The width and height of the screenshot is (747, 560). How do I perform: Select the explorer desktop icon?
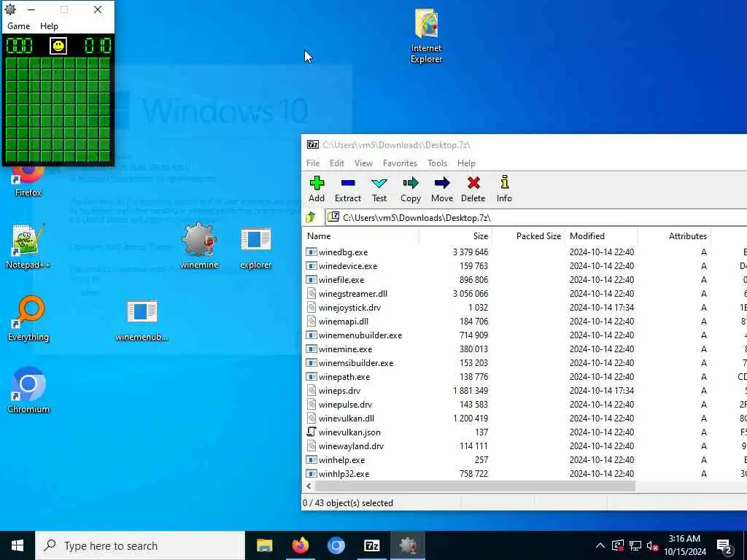pyautogui.click(x=256, y=248)
